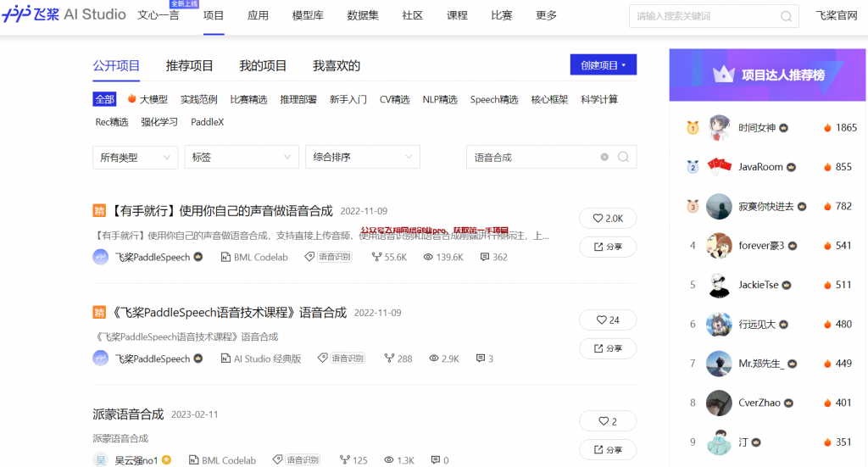Select the 全部 category filter

(104, 99)
